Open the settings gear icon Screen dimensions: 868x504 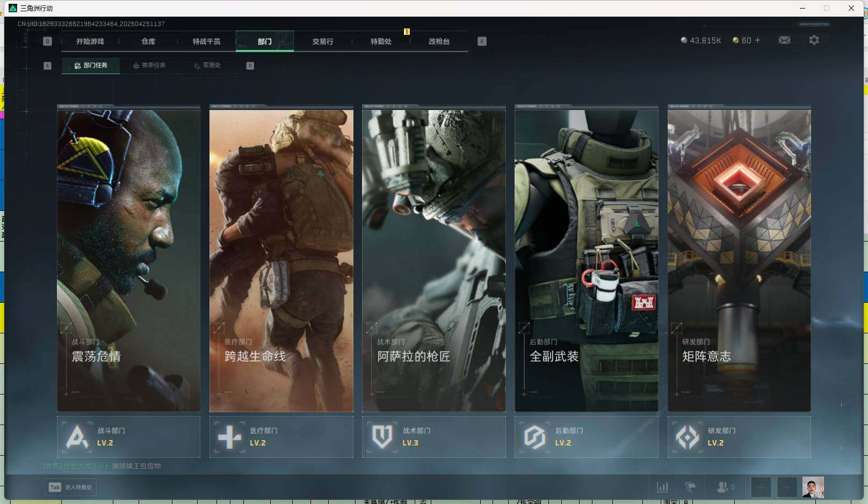point(814,40)
